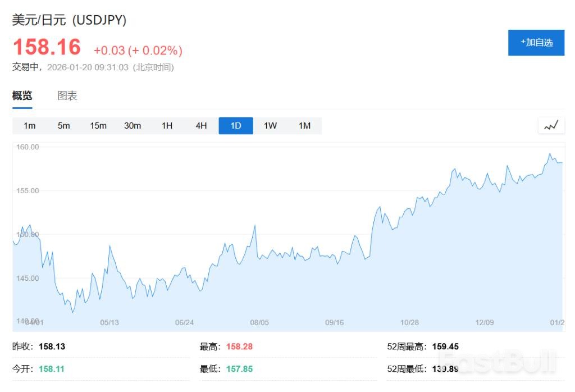Select the highlighted 1D timeframe
The image size is (575, 392).
(x=236, y=126)
